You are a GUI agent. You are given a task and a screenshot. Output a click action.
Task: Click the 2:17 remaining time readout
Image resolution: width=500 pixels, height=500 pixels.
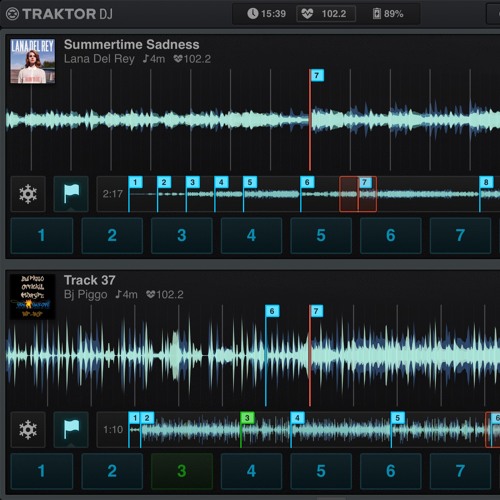pyautogui.click(x=113, y=194)
